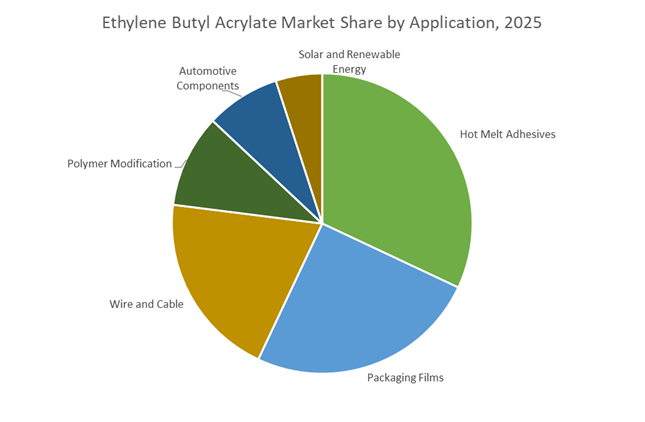Click the "Hot Melt Adhesives" data label
Viewport: 645px width, 422px height.
pos(507,134)
